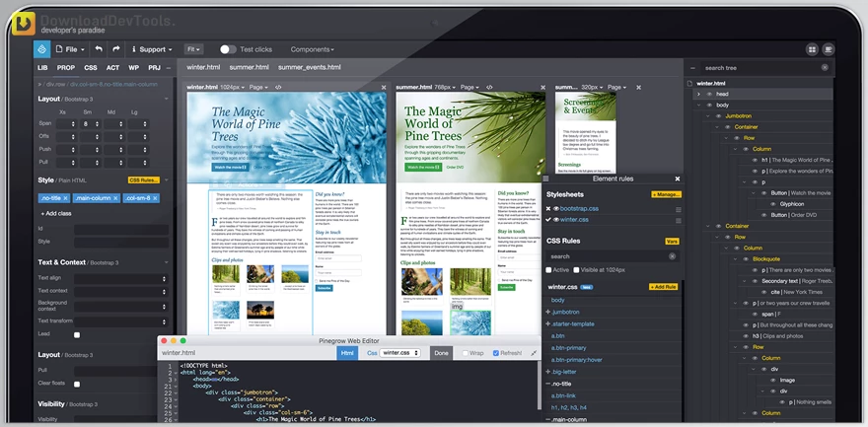Adjust the Sm Span stepper showing 8

click(90, 124)
